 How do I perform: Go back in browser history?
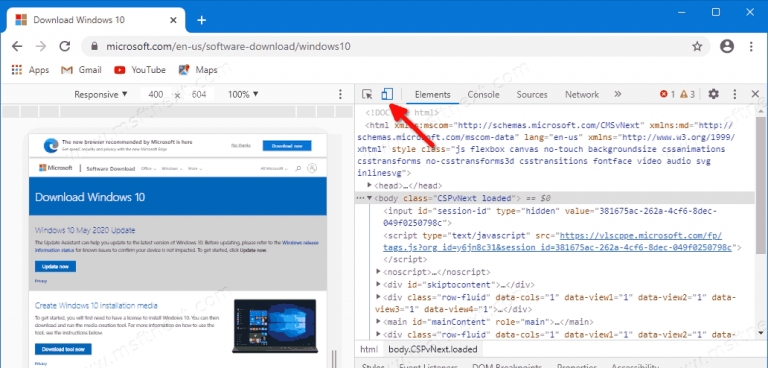pos(17,47)
